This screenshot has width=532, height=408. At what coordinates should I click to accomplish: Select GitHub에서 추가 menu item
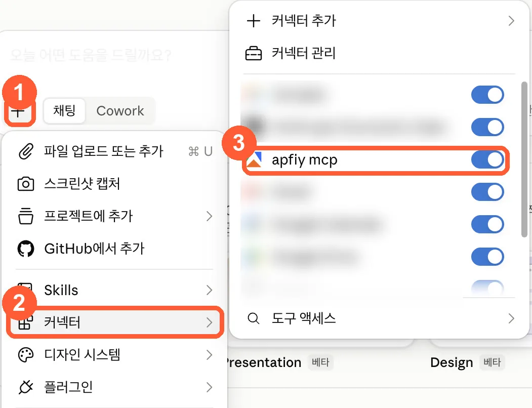tap(115, 249)
